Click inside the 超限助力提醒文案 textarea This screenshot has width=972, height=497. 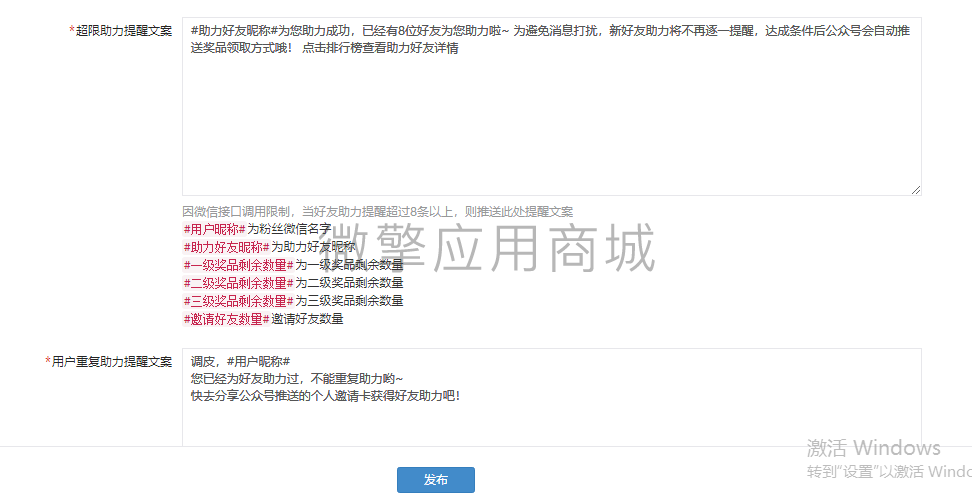click(552, 107)
